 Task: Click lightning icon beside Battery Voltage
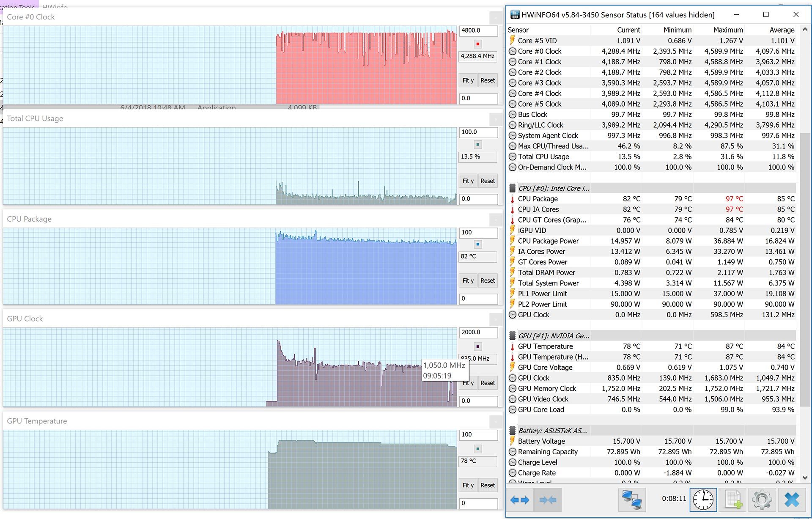point(513,441)
